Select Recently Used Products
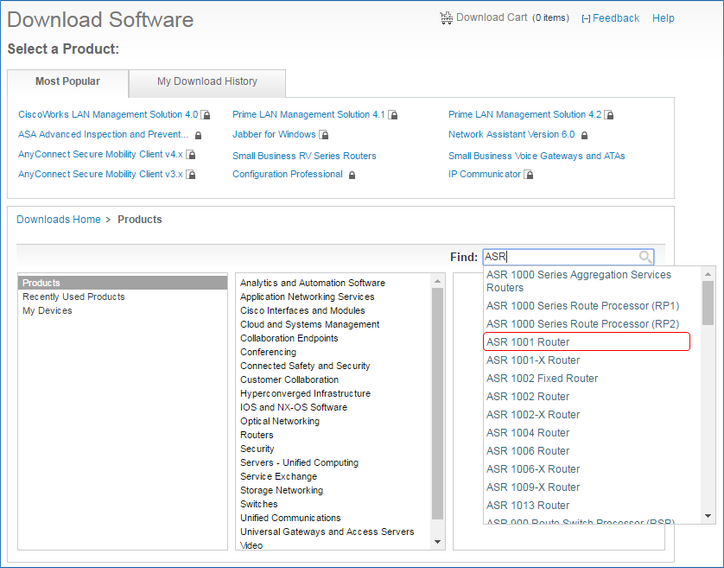 73,296
